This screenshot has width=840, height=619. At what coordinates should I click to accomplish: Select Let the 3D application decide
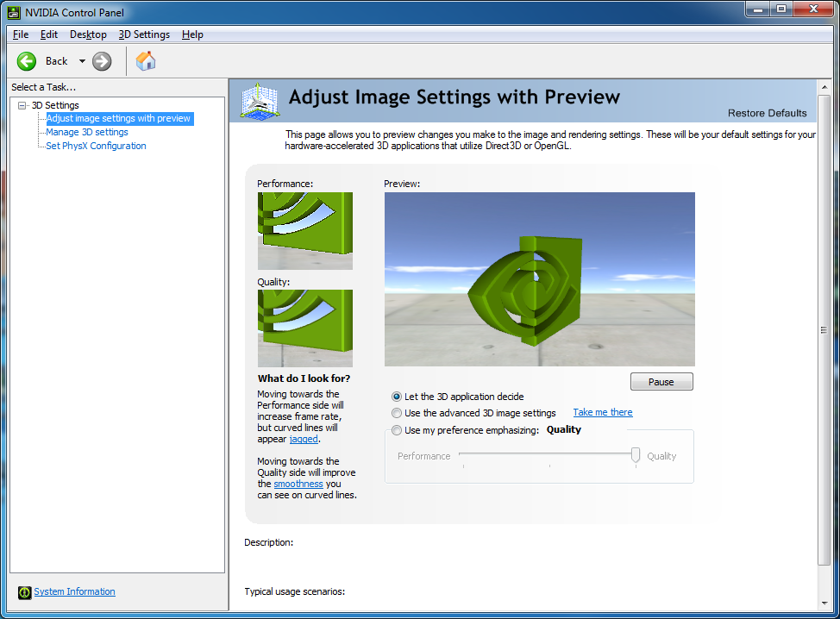[x=397, y=397]
